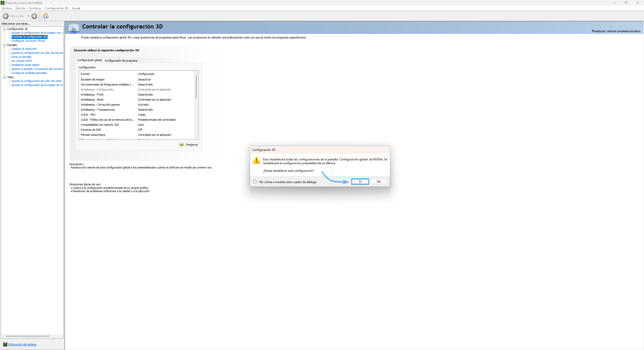Click the task pane horizontal scrollbar
Viewport: 644px width, 350px height.
tap(27, 336)
